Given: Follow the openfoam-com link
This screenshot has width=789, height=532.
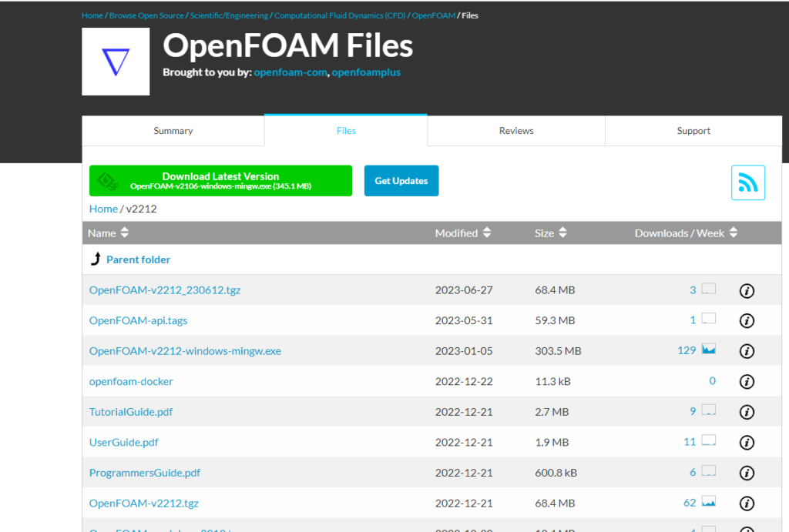Looking at the screenshot, I should coord(290,72).
